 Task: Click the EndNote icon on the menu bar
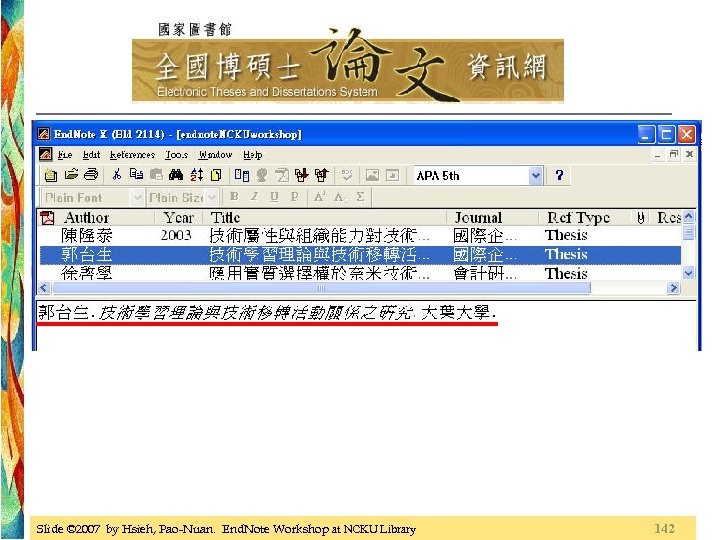point(45,154)
